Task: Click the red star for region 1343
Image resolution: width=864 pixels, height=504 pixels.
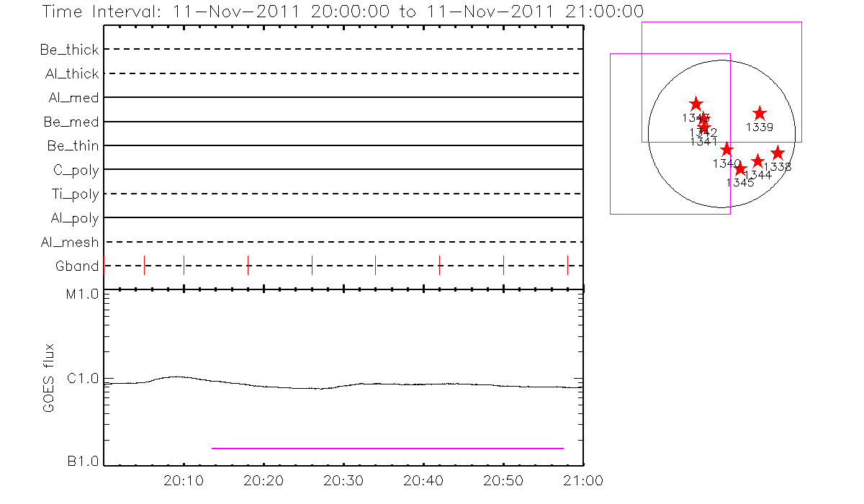Action: click(696, 104)
